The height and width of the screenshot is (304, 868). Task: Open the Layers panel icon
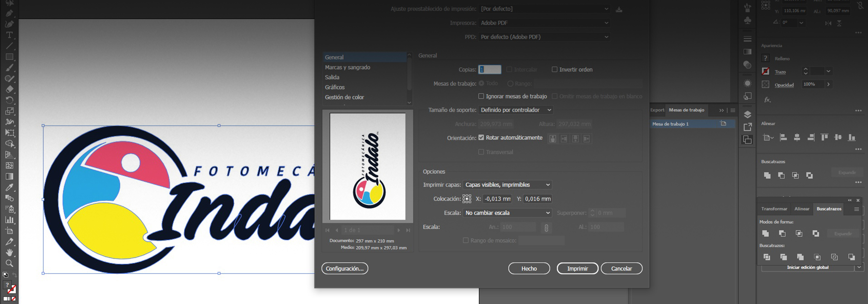tap(747, 114)
